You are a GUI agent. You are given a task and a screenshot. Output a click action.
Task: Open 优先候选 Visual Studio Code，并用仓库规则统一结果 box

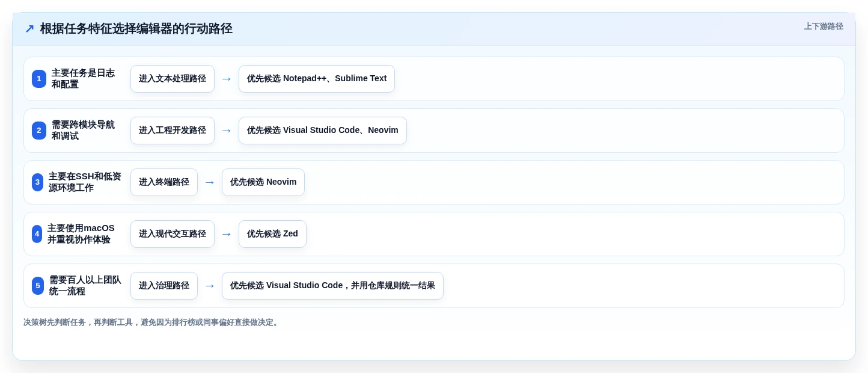pos(332,286)
